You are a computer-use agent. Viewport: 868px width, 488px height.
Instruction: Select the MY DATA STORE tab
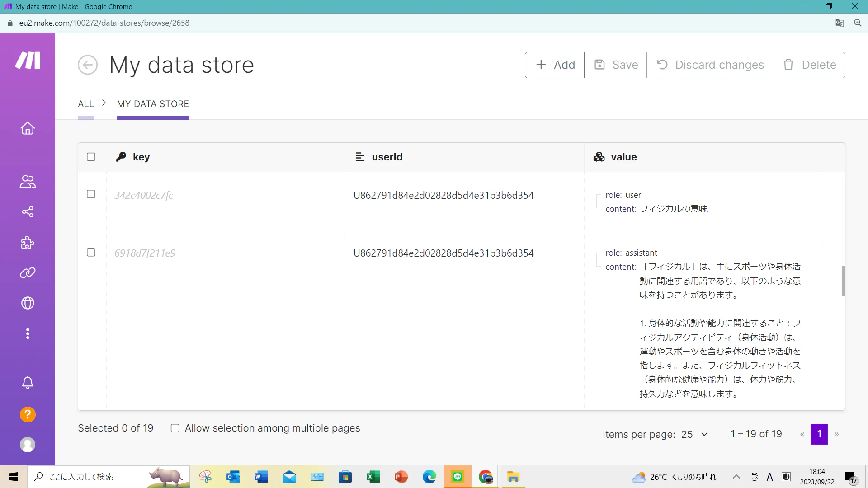click(153, 104)
